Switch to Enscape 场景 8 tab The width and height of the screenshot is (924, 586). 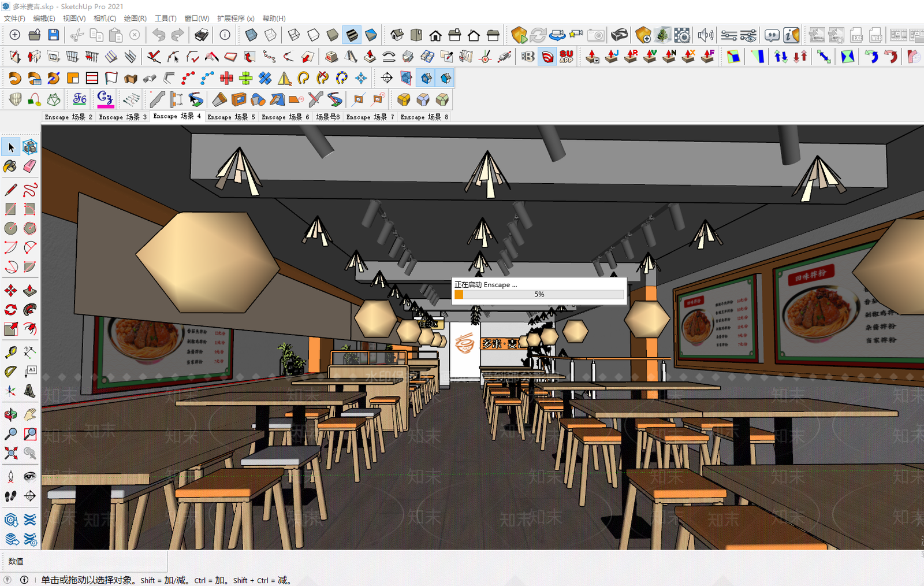tap(424, 117)
